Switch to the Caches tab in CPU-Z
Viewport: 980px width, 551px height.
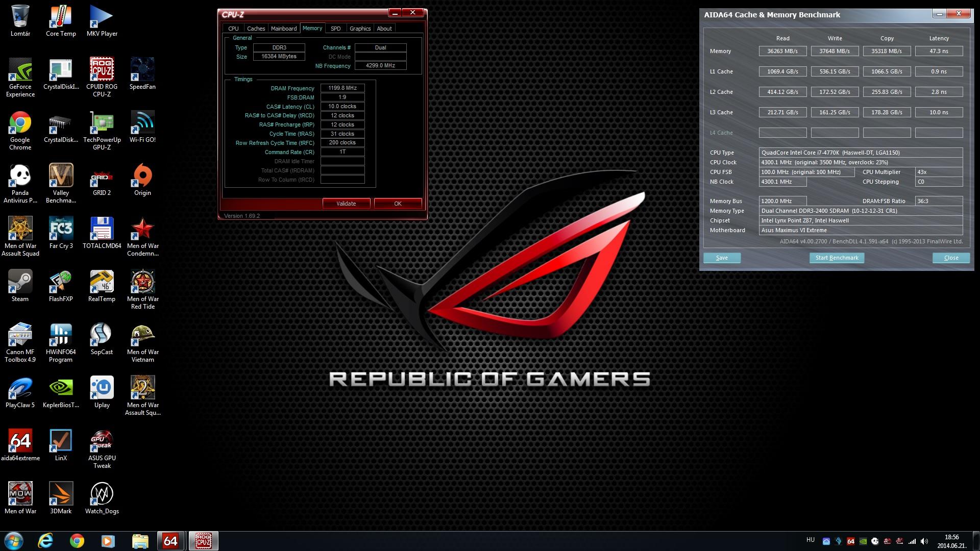point(256,29)
